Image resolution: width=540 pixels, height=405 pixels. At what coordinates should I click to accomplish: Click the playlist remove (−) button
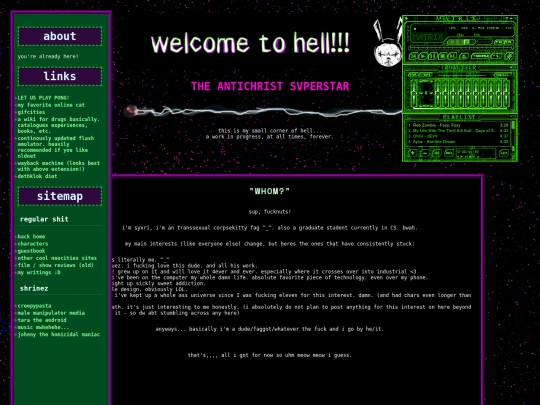point(425,153)
